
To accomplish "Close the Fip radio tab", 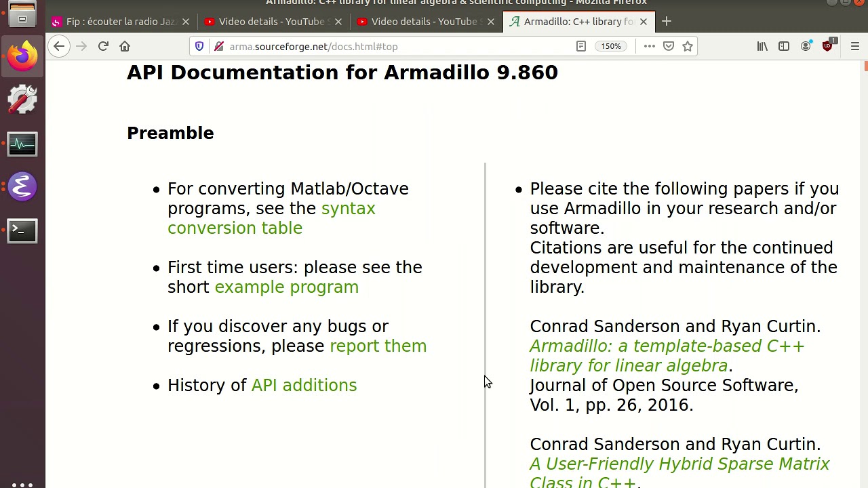I will pyautogui.click(x=186, y=22).
